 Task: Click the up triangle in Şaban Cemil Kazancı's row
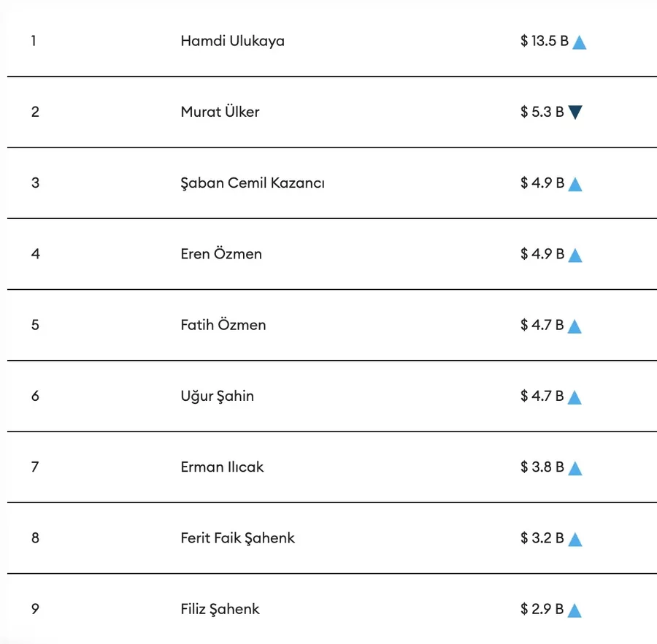pos(575,184)
